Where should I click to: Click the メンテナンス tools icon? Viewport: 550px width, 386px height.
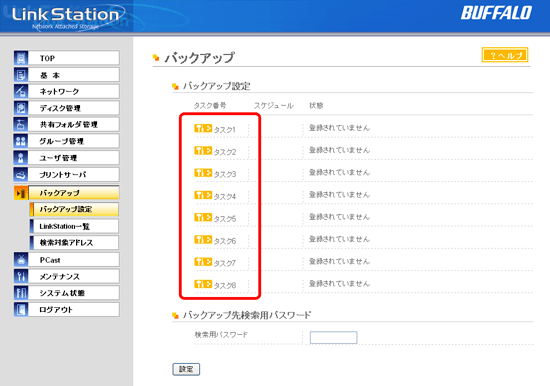tap(21, 276)
